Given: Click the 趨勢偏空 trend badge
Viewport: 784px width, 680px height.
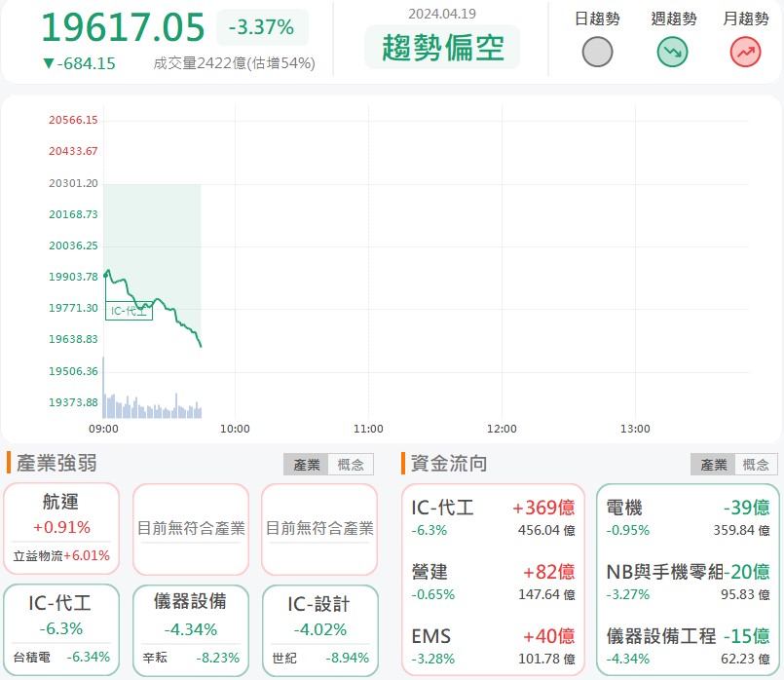Looking at the screenshot, I should [x=442, y=48].
